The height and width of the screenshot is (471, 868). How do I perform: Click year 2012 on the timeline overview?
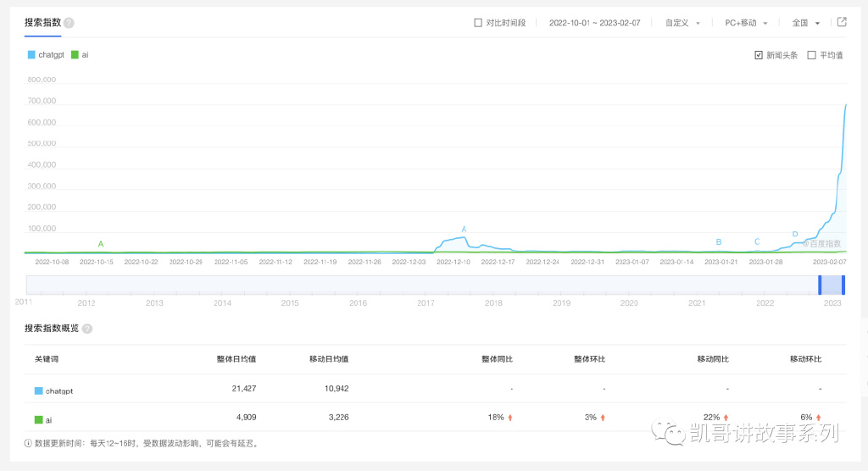(86, 303)
